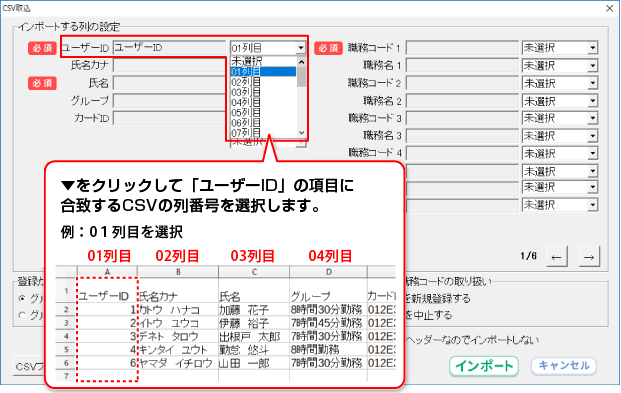This screenshot has height=393, width=621.
Task: Click the 職務名 3 text field
Action: coord(462,136)
